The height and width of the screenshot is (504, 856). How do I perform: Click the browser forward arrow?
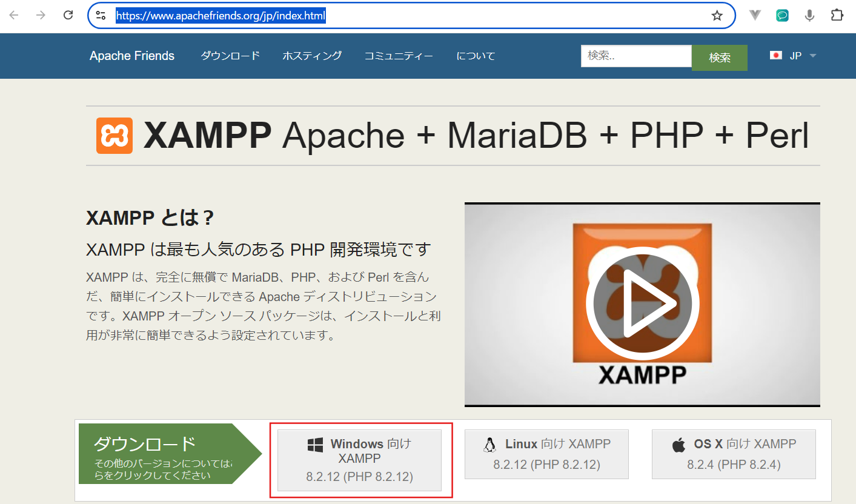click(x=41, y=15)
